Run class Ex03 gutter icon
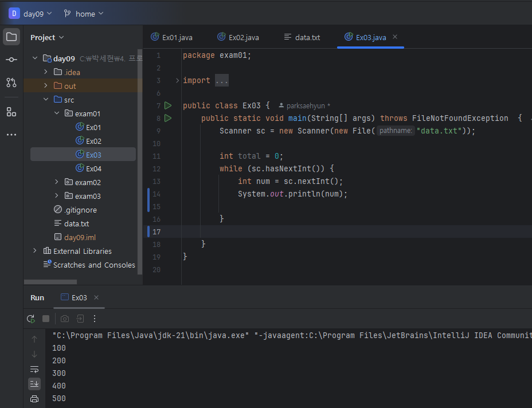This screenshot has height=408, width=532. tap(168, 105)
